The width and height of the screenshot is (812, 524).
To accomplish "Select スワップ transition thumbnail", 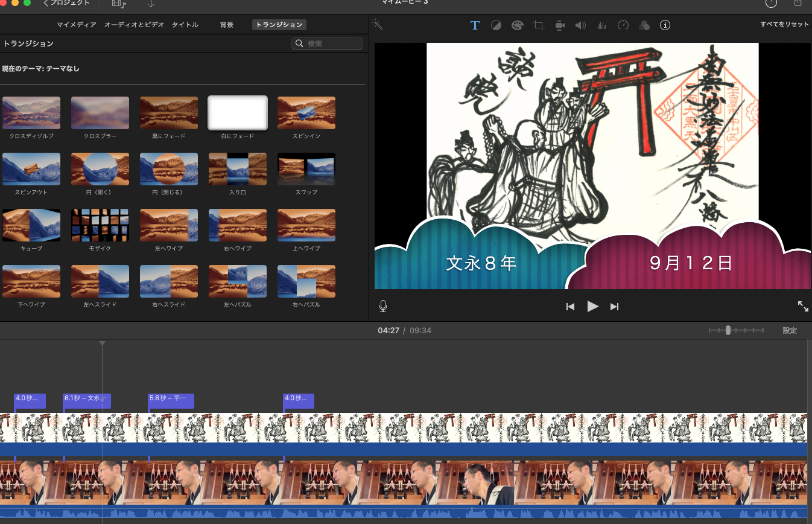I will (x=306, y=169).
